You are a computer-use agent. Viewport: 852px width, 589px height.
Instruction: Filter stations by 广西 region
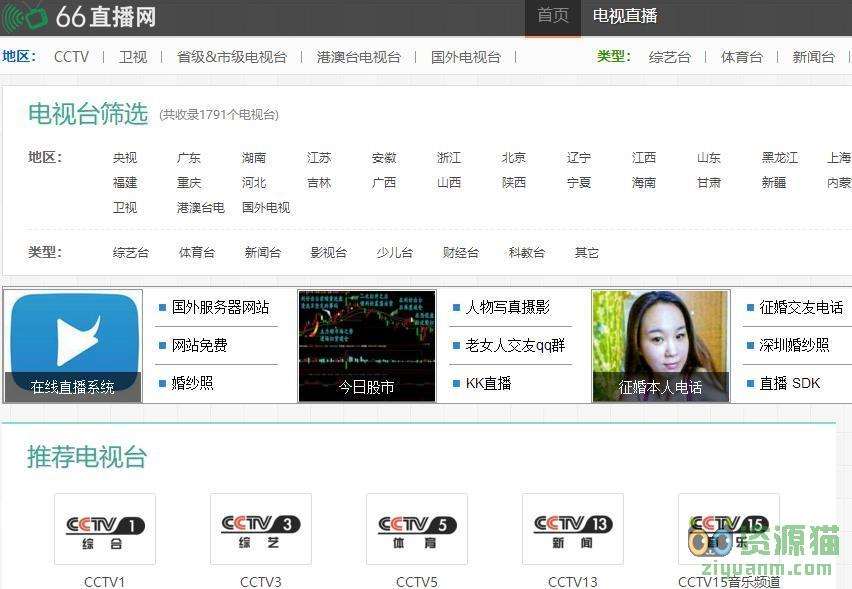384,183
